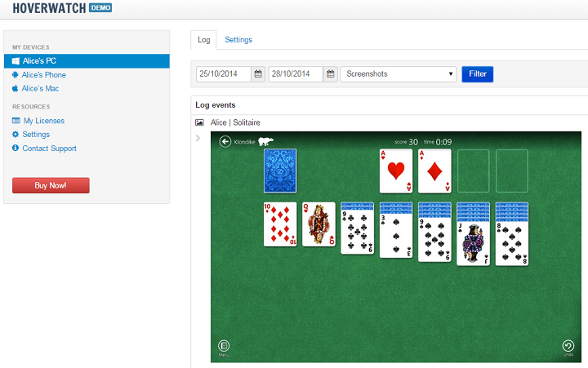The width and height of the screenshot is (588, 368).
Task: Click the end date field 28/10/2014
Action: pyautogui.click(x=296, y=74)
